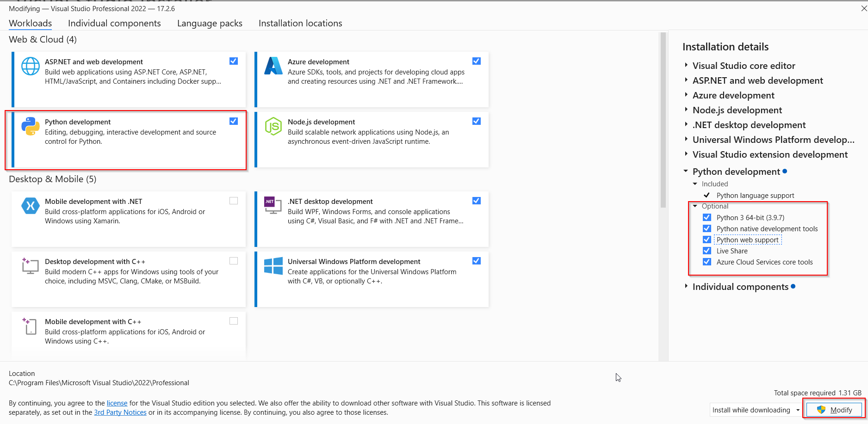The image size is (868, 424).
Task: Uncheck Node.js development workload
Action: pos(477,121)
